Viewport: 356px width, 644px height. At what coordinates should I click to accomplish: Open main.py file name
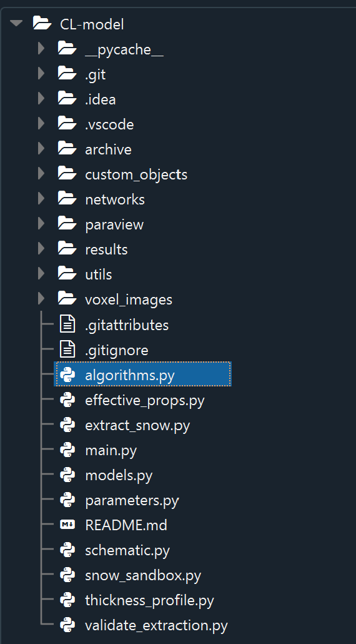point(111,451)
